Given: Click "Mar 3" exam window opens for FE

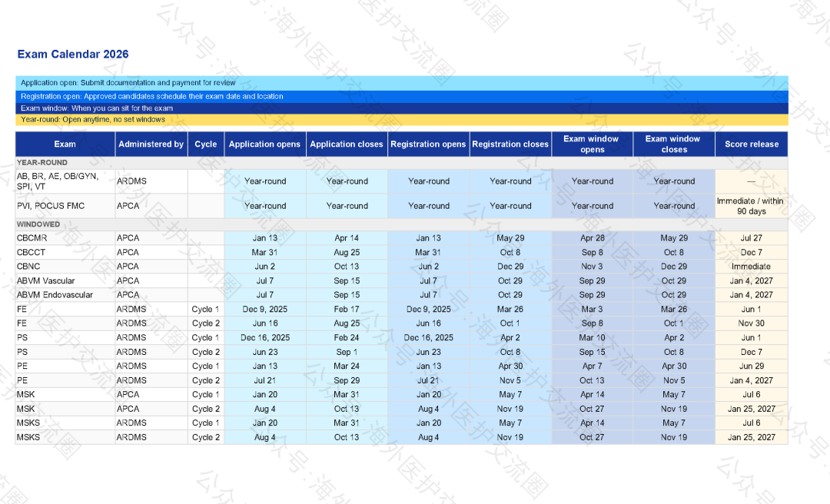Looking at the screenshot, I should pos(592,309).
